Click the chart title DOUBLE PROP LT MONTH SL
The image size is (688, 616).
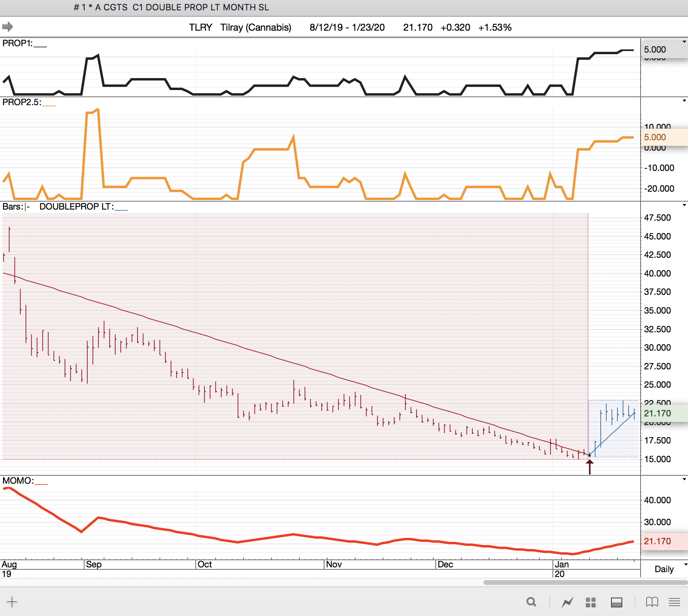(x=207, y=8)
